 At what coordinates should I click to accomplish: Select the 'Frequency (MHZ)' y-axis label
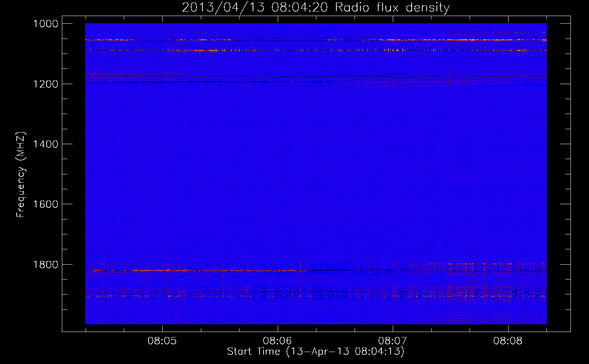tap(21, 175)
